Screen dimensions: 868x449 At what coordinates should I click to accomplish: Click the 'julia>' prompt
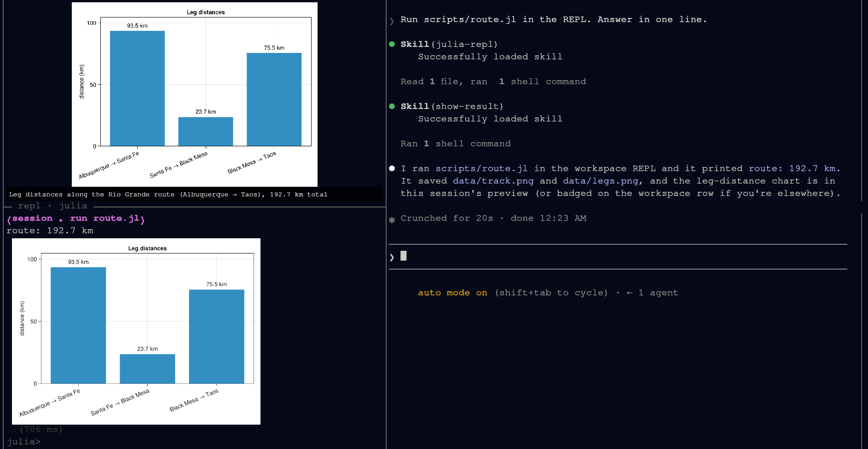pos(23,442)
